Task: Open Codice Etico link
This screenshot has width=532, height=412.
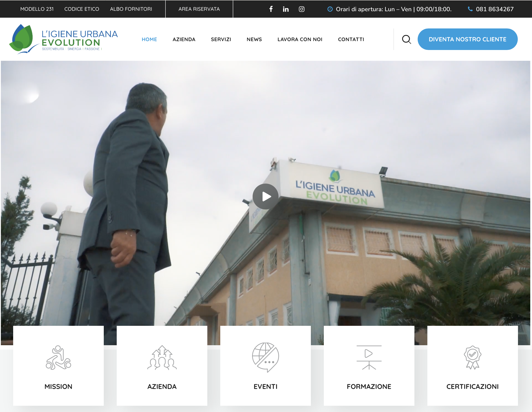Action: coord(82,9)
